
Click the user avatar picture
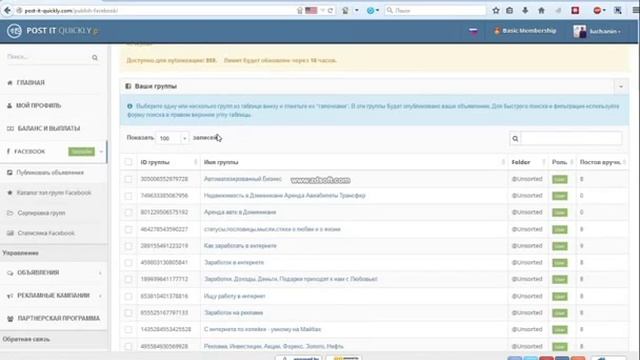pyautogui.click(x=580, y=31)
